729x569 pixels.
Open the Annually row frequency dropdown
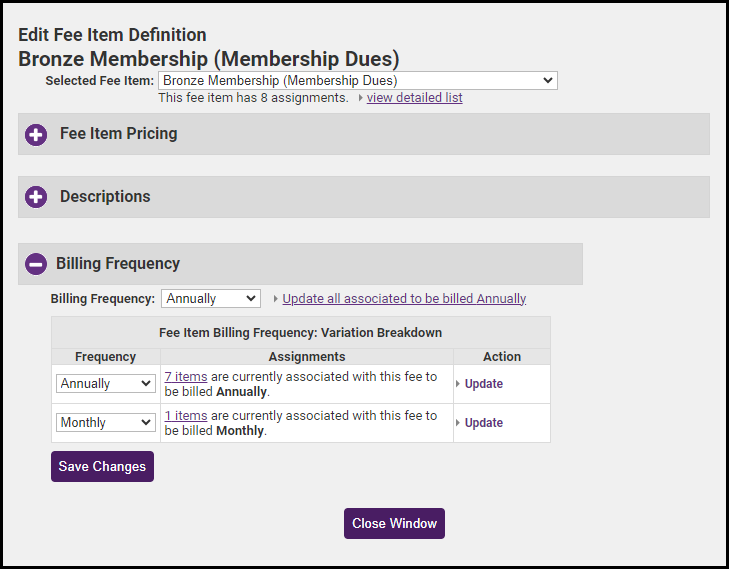point(105,384)
